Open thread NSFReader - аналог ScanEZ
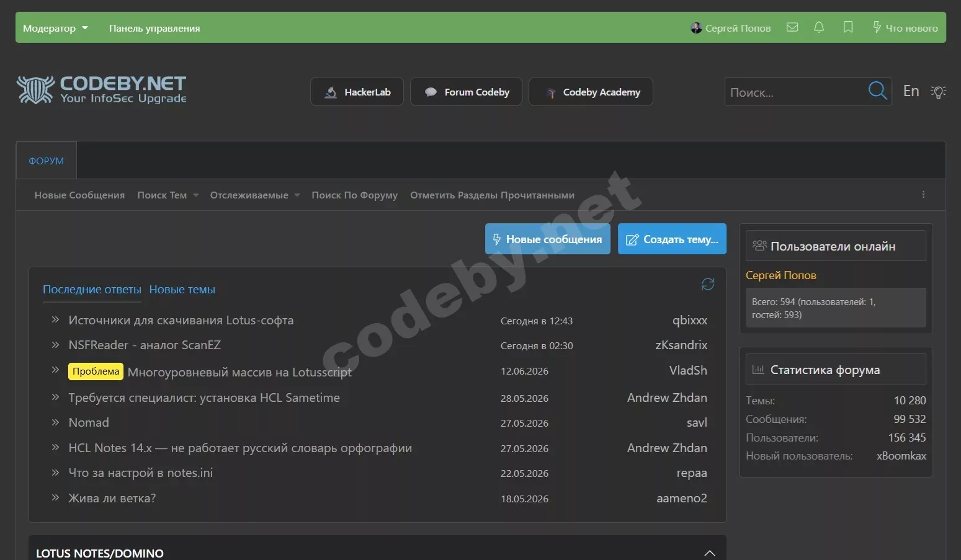Screen dimensions: 961x560 click(145, 345)
